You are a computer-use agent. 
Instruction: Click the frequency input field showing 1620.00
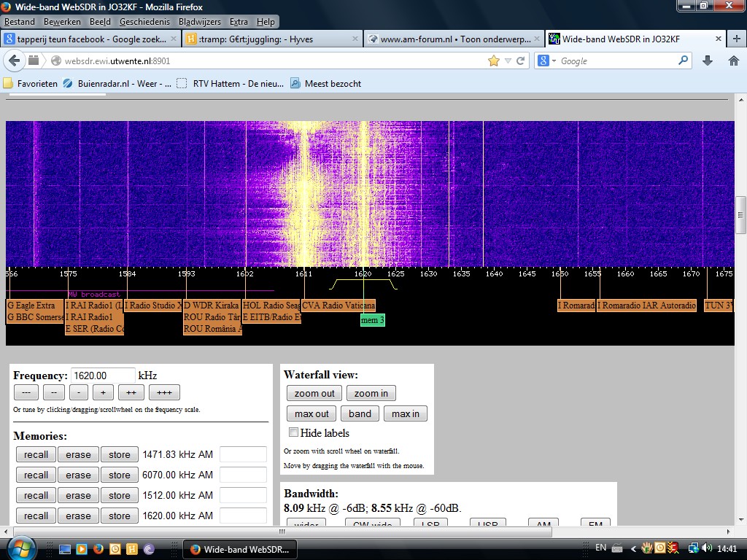pos(103,376)
